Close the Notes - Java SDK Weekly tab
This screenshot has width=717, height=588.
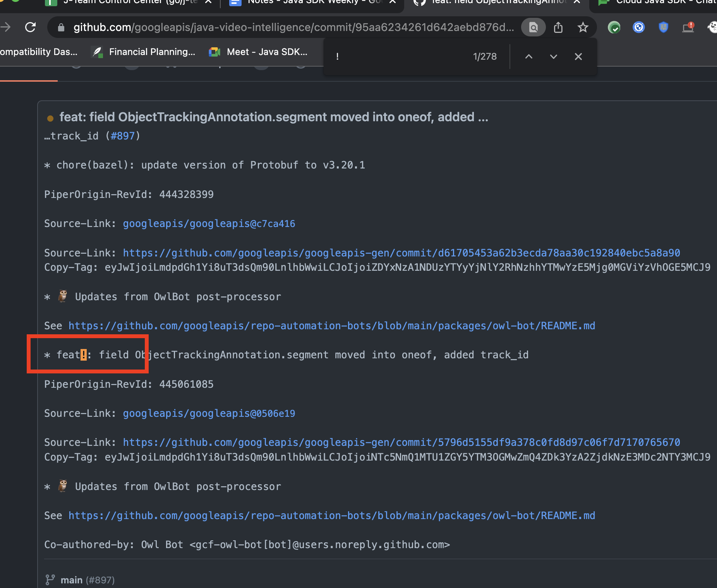(x=393, y=2)
